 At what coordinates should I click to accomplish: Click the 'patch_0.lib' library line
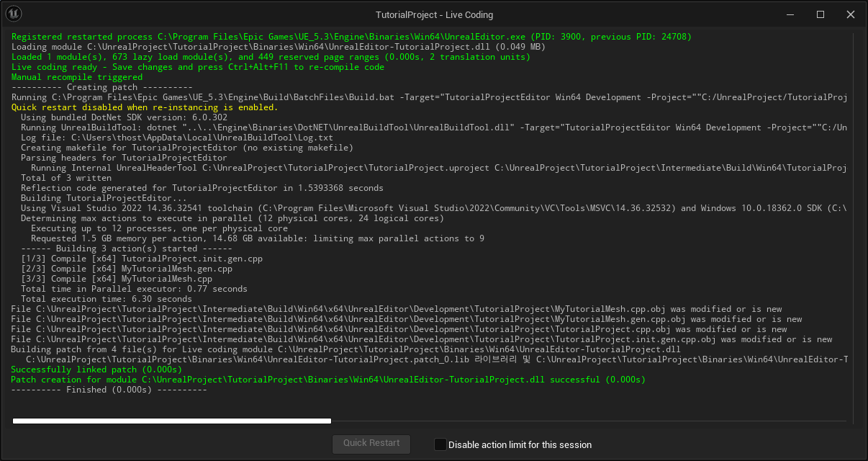pyautogui.click(x=437, y=359)
